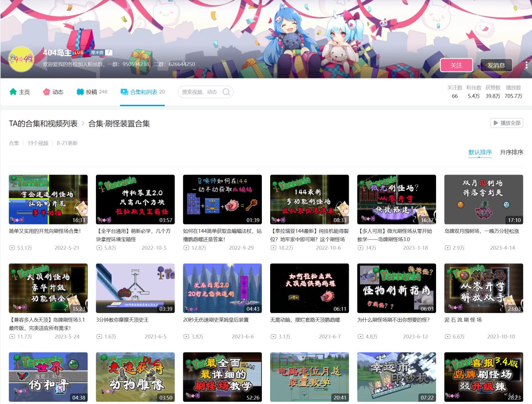Open the 52:26 刷怪场教学 thumbnail
Screen dimensions: 532x404
tap(222, 377)
